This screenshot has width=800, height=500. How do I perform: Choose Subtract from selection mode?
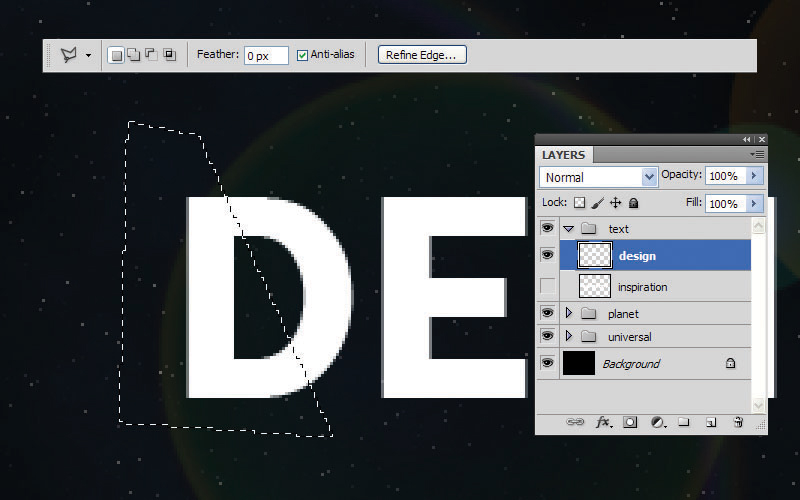click(x=152, y=55)
